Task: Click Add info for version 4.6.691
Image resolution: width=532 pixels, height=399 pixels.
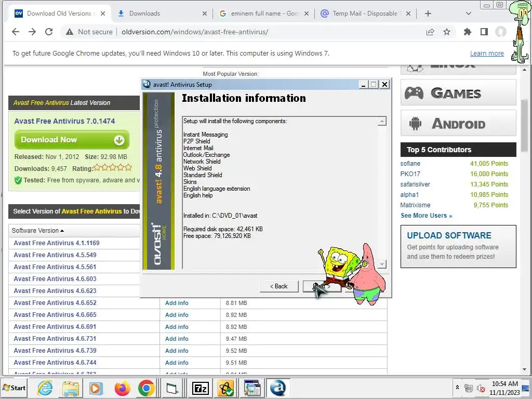Action: (x=177, y=327)
